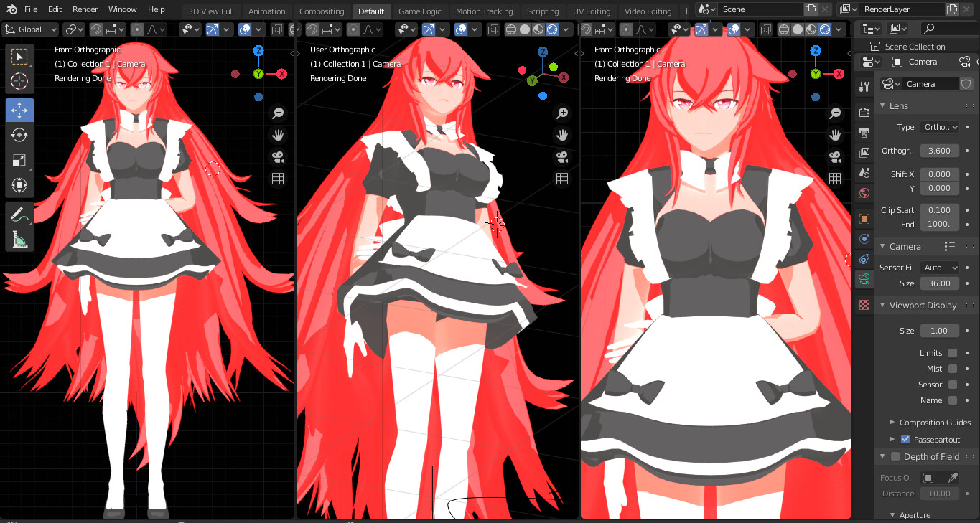Open the lens Type dropdown showing Ortho
The image size is (980, 523).
[x=939, y=126]
